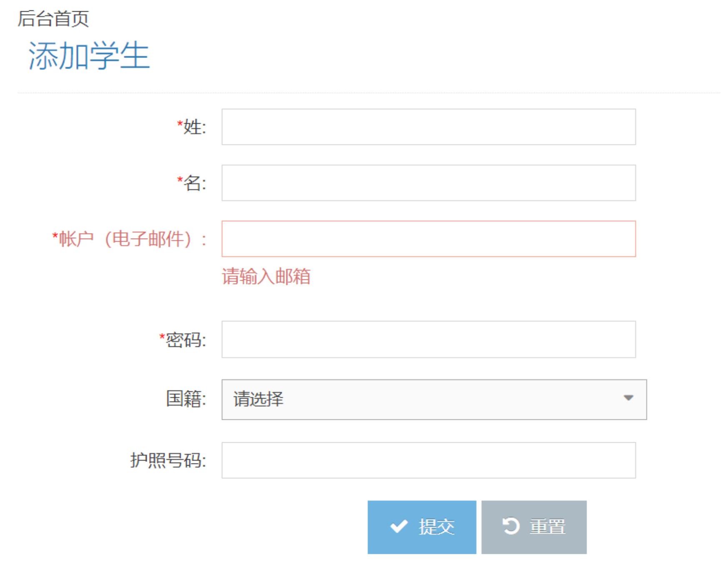Click into the 名 (given name) text box

coord(428,183)
